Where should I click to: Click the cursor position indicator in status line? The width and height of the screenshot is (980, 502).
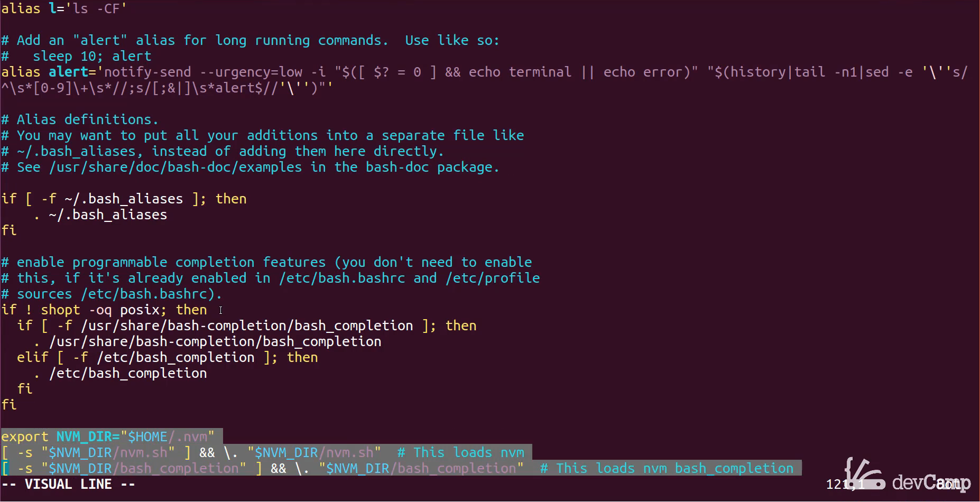pyautogui.click(x=845, y=484)
